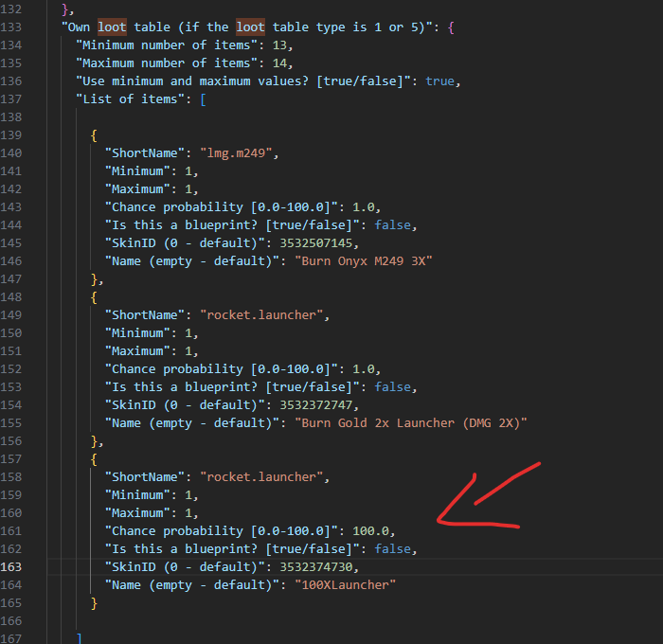The height and width of the screenshot is (644, 663).
Task: Click the false value on line 144
Action: pos(392,225)
